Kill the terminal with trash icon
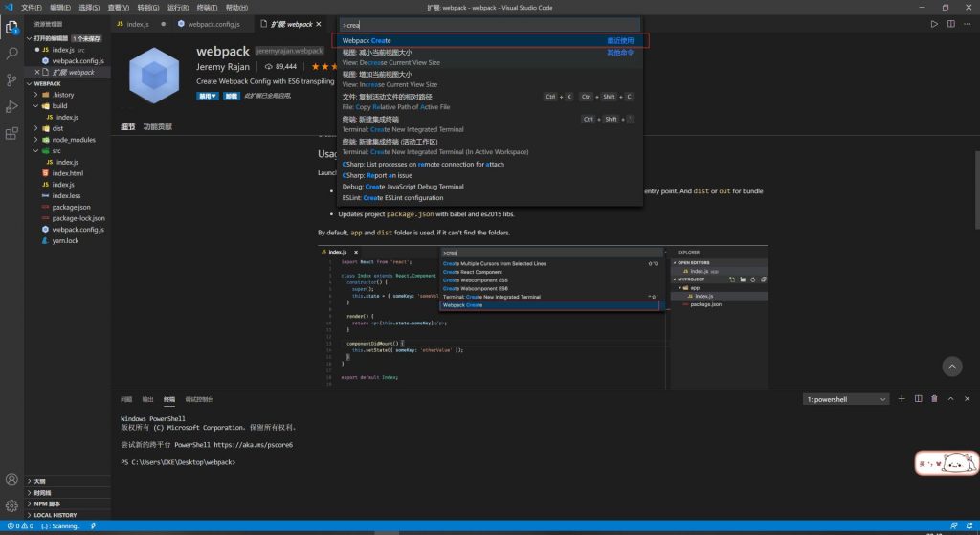 pyautogui.click(x=933, y=398)
